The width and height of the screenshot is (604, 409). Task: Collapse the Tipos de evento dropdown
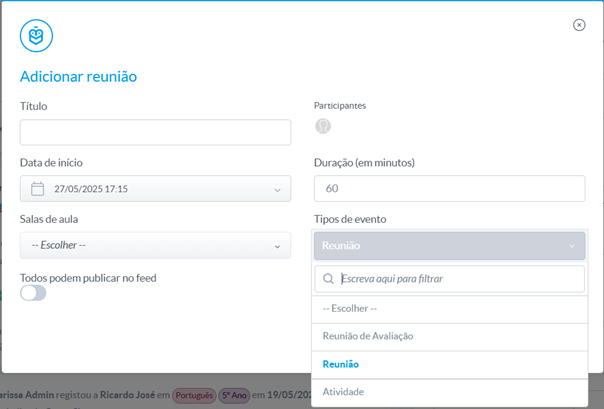(450, 246)
